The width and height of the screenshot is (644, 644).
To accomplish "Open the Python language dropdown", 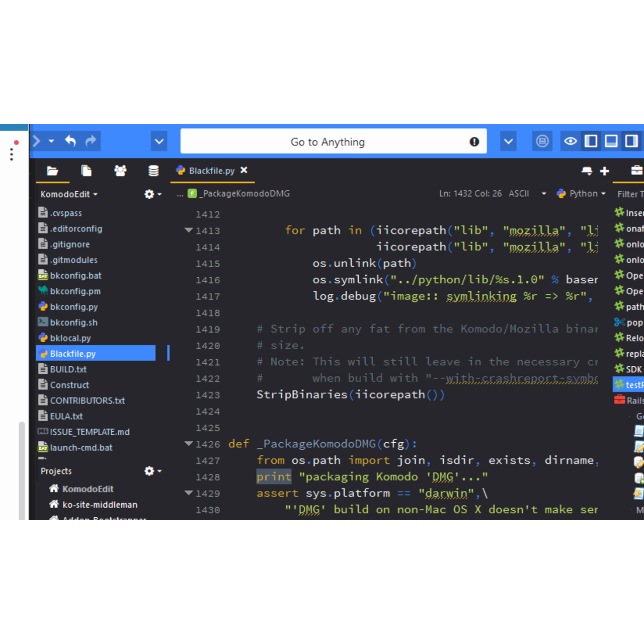I will pos(582,194).
